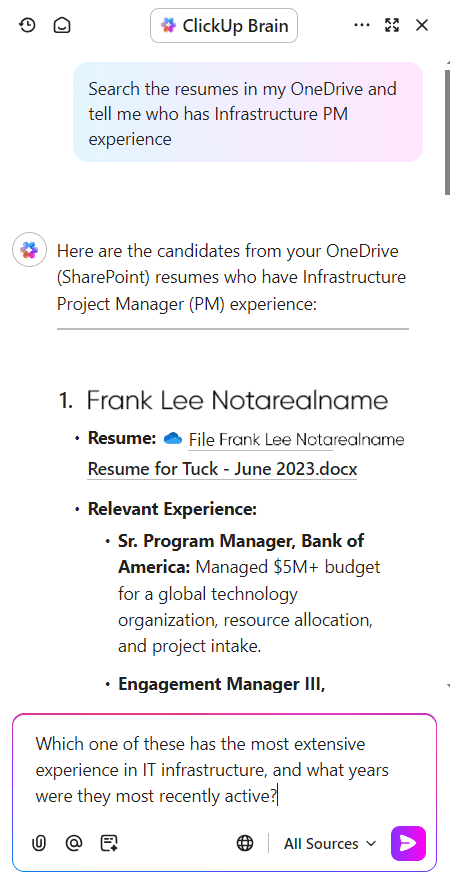The image size is (450, 892).
Task: Click the vertical scrollbar thumb
Action: (447, 133)
